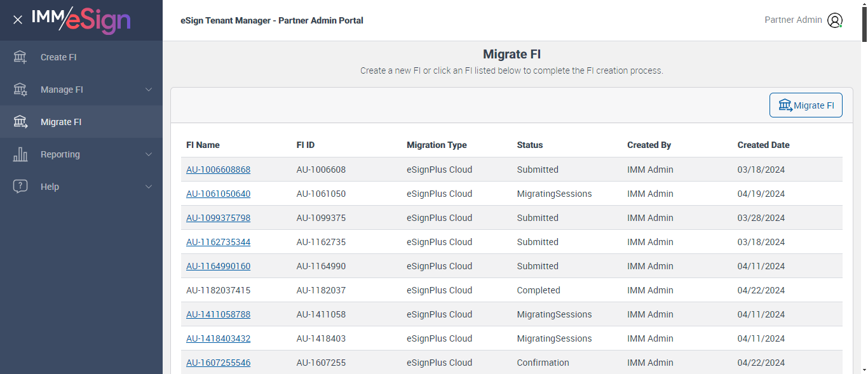Screen dimensions: 868x374
Task: Open the Partner Admin profile avatar
Action: coord(834,20)
